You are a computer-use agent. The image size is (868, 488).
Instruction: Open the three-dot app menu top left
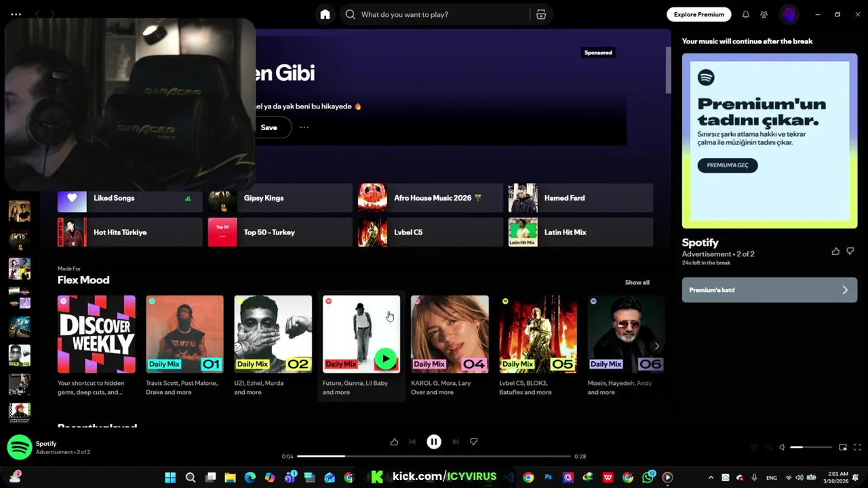click(x=16, y=14)
